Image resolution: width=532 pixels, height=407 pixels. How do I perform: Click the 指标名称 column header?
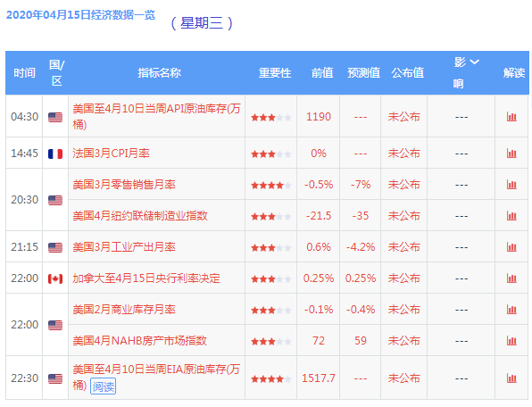click(159, 72)
